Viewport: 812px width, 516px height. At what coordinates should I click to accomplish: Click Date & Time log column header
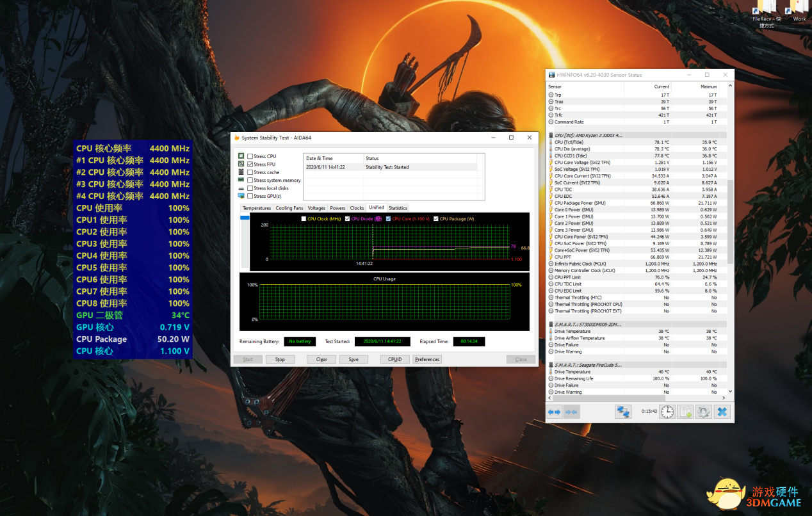[x=334, y=158]
